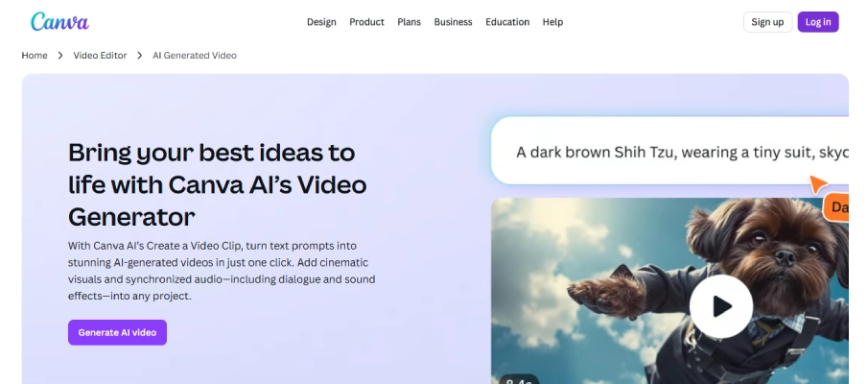Click Generate AI video button
868x384 pixels.
pos(117,332)
